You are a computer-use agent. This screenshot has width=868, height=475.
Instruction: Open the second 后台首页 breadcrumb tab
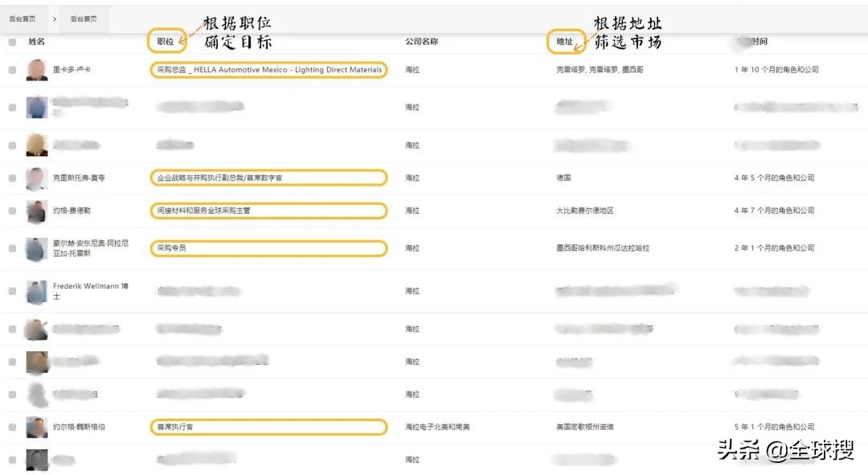pyautogui.click(x=83, y=18)
